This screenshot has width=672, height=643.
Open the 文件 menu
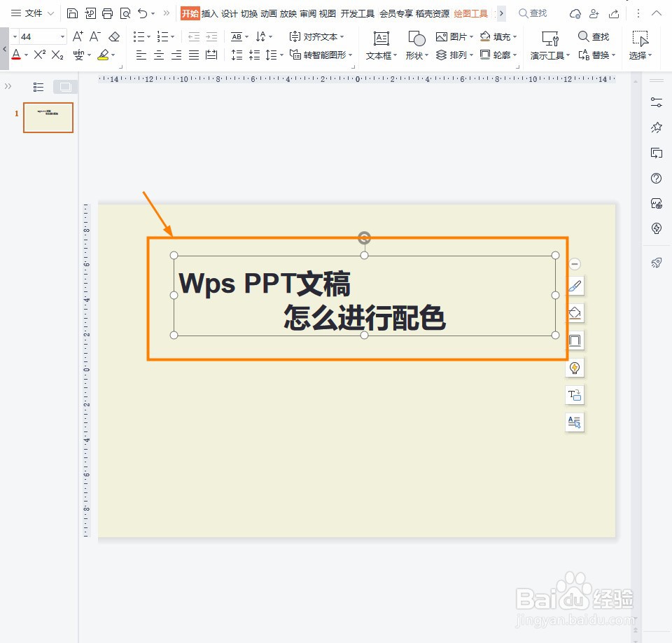pyautogui.click(x=33, y=13)
